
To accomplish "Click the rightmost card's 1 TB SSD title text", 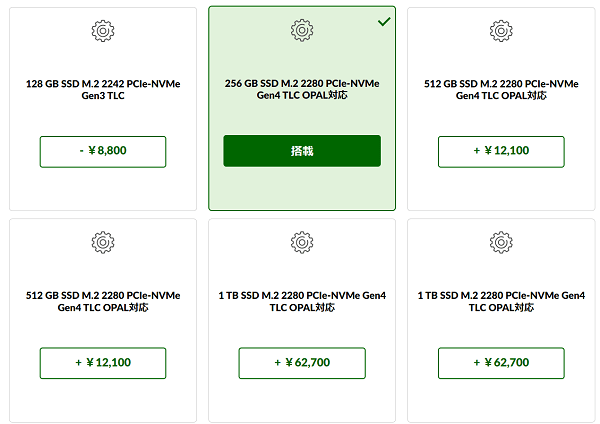I will pos(501,302).
